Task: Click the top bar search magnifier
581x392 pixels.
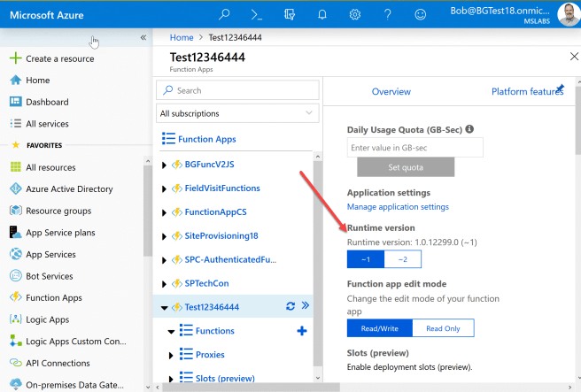Action: (225, 14)
